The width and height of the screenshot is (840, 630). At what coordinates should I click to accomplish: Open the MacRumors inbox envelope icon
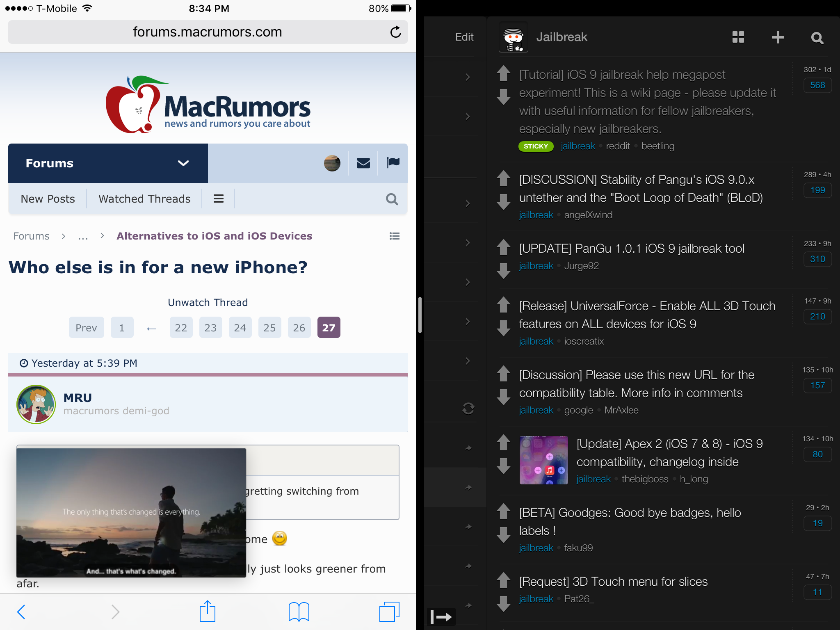[363, 163]
